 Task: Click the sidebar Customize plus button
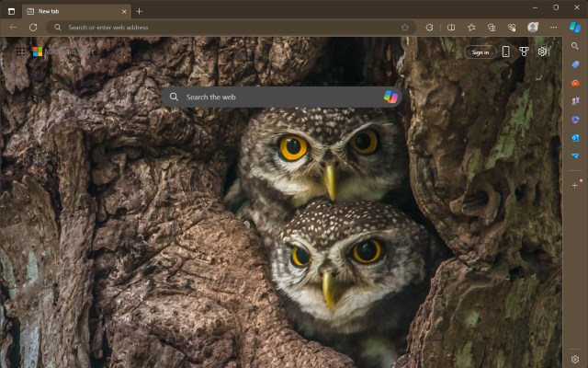[x=575, y=186]
